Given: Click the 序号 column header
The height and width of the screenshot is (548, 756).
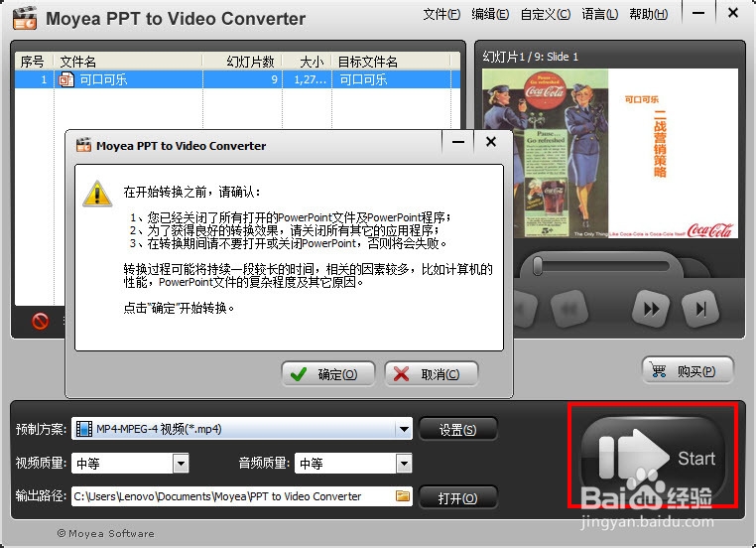Looking at the screenshot, I should (34, 62).
